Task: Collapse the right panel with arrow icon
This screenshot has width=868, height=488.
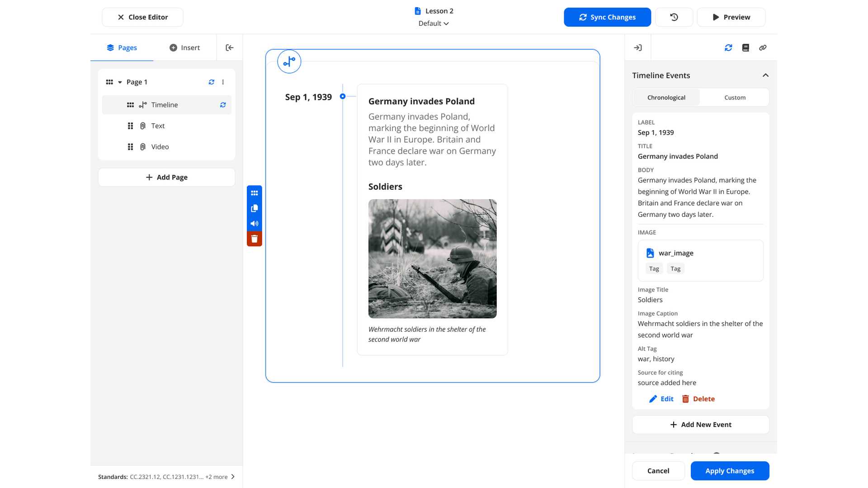Action: click(x=638, y=47)
